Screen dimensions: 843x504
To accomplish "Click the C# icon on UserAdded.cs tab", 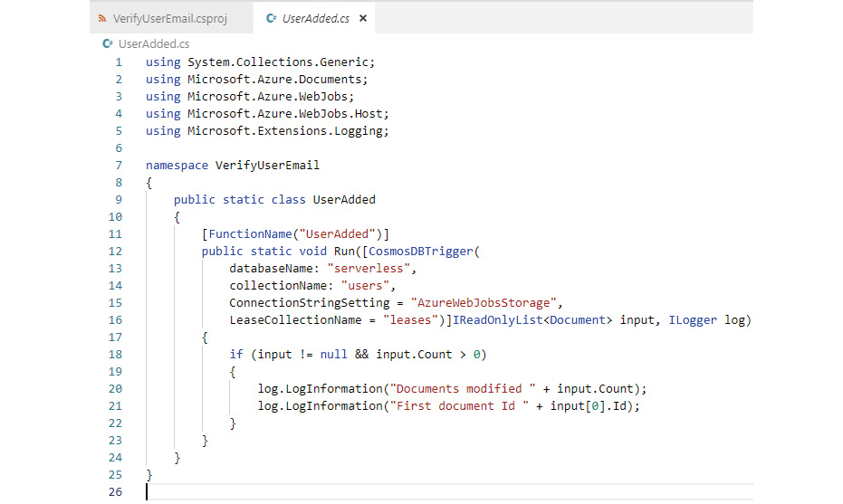I will pos(271,18).
